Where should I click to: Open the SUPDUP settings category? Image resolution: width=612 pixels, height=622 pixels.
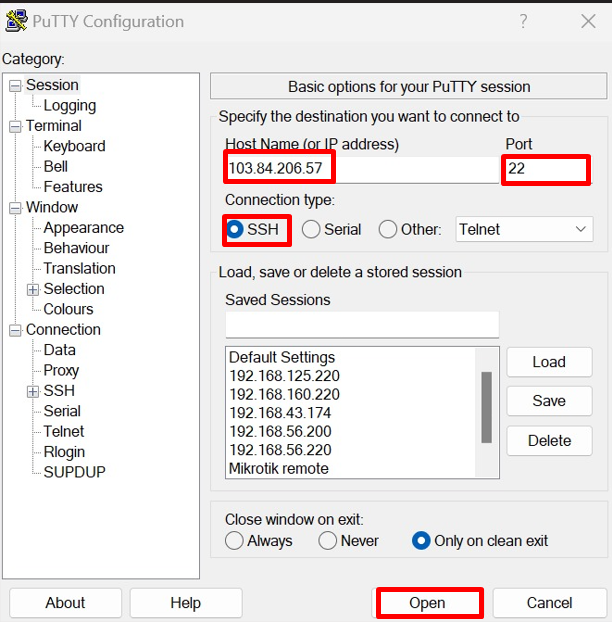click(x=75, y=472)
